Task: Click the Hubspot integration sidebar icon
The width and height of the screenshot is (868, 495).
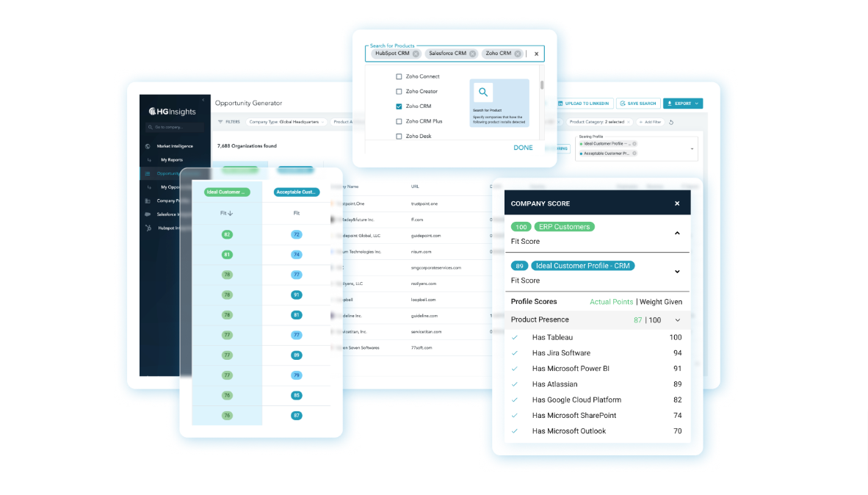Action: pyautogui.click(x=148, y=228)
